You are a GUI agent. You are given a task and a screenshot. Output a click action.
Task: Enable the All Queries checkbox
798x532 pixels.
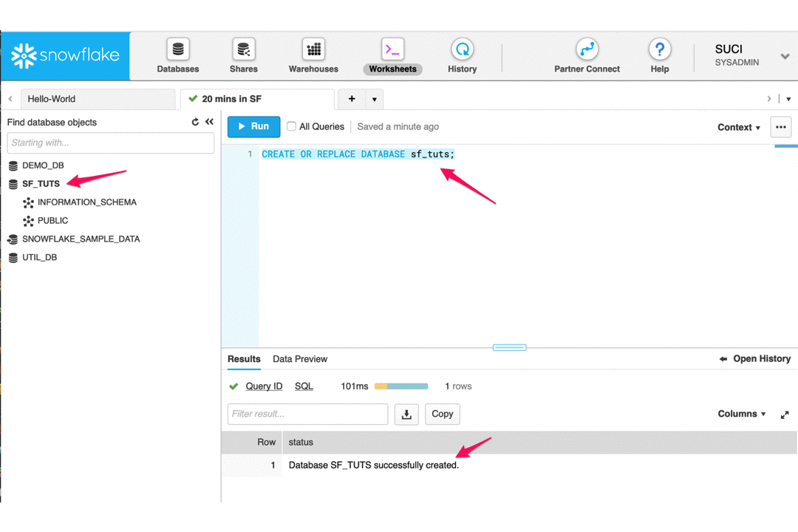pos(291,126)
